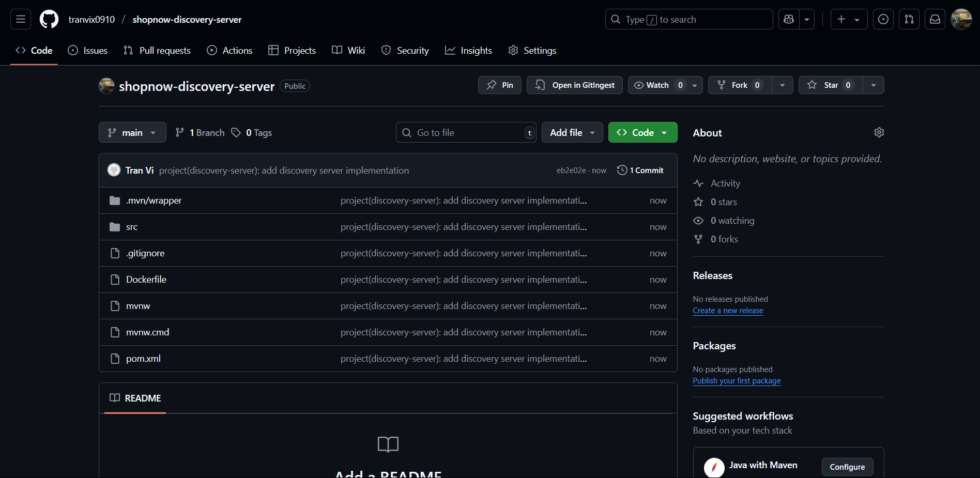Open the global navigation hamburger menu
980x478 pixels.
pyautogui.click(x=20, y=19)
